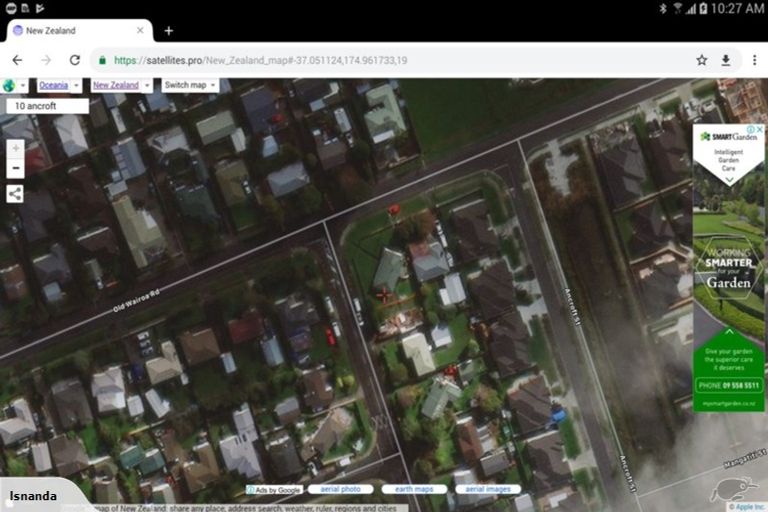Follow the Oceania link

(53, 86)
